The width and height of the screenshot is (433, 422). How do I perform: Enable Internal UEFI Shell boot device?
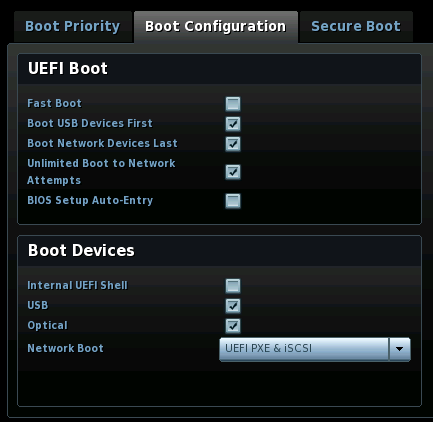click(233, 286)
